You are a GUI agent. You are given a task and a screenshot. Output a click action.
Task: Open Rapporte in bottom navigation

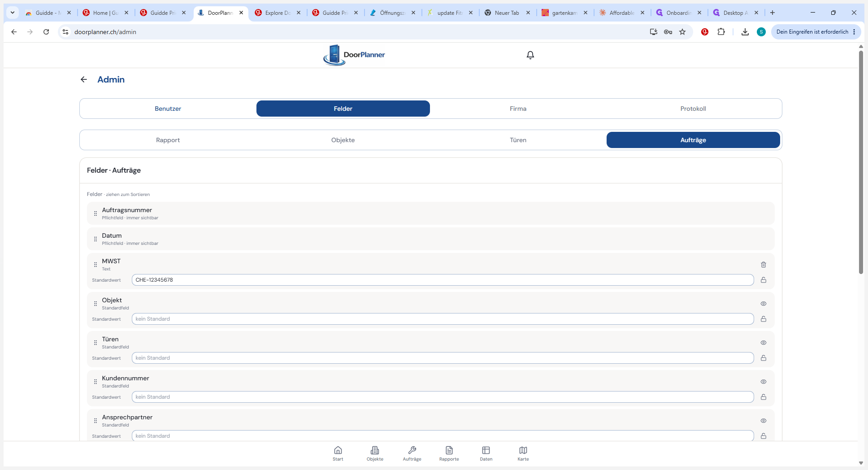click(x=449, y=453)
